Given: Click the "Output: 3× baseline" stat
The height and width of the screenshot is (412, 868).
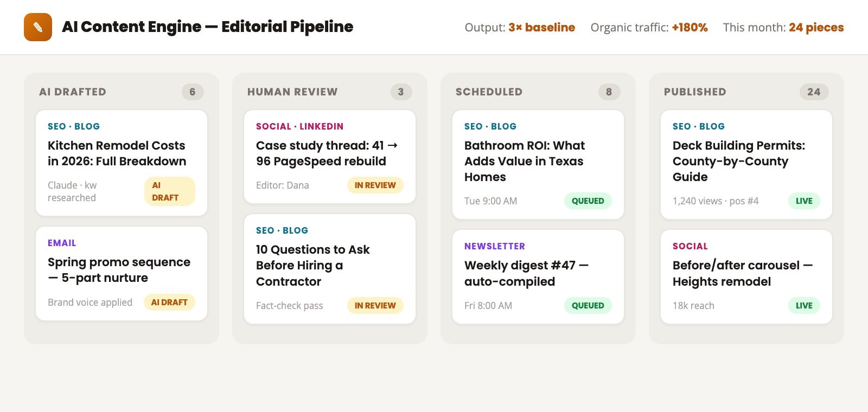Looking at the screenshot, I should (520, 28).
